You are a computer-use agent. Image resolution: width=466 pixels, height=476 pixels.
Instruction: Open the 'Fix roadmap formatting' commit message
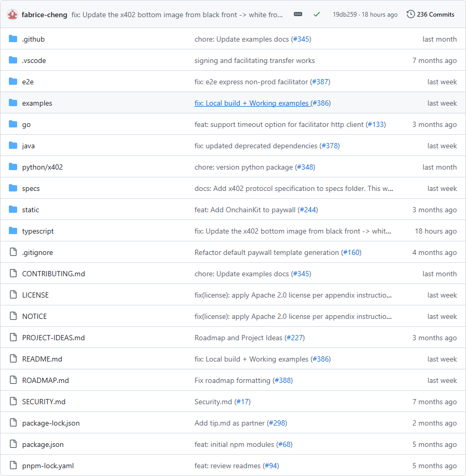pos(232,380)
